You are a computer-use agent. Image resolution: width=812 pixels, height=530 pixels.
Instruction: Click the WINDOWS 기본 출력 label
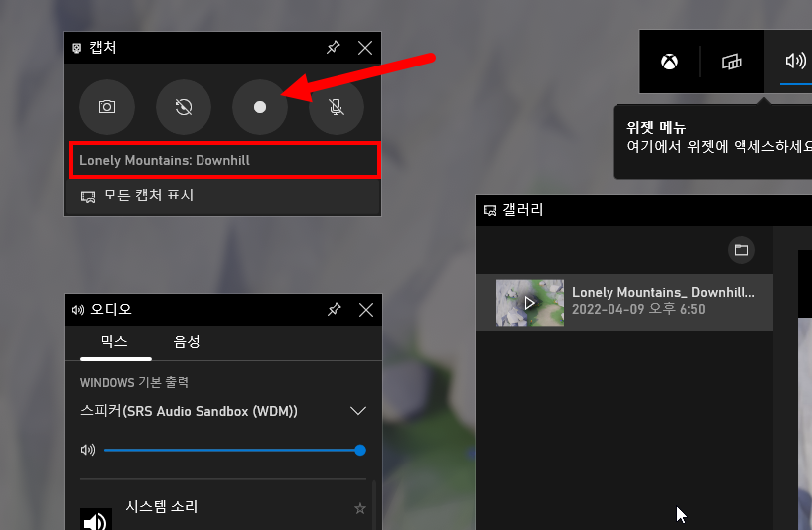134,382
